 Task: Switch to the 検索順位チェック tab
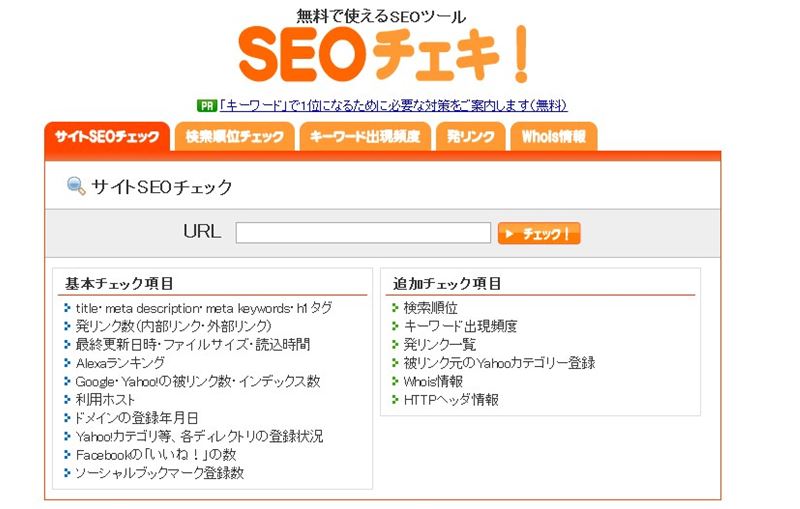[234, 136]
